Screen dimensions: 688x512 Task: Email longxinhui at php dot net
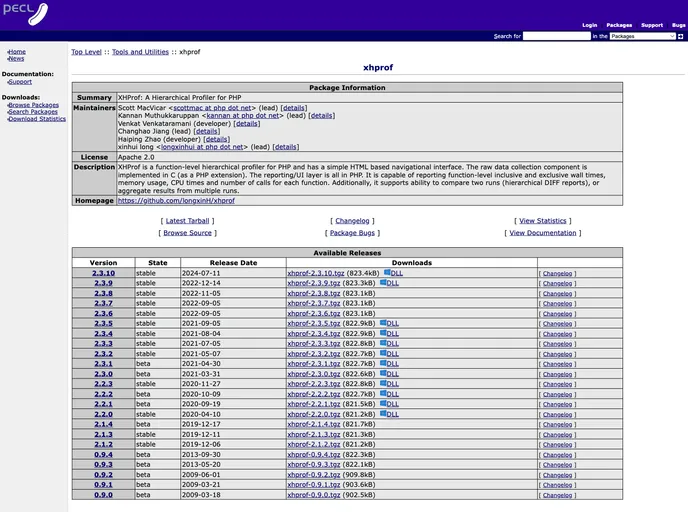[202, 147]
